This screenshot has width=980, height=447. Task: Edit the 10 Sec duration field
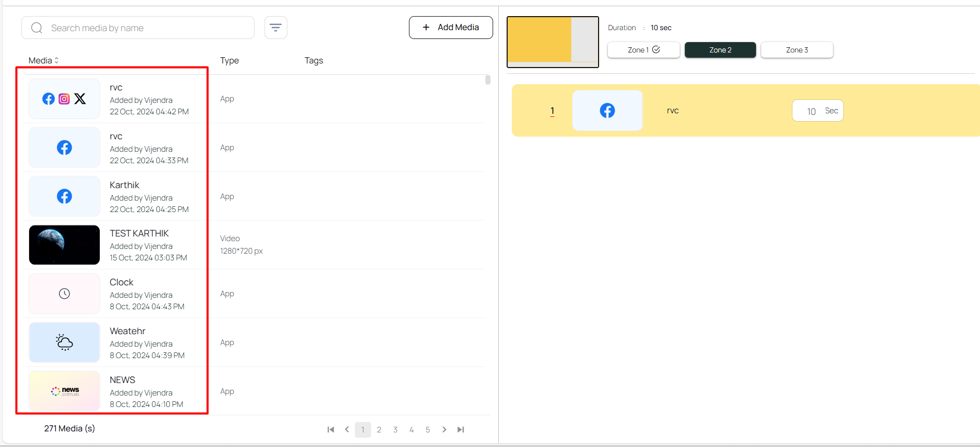coord(812,111)
